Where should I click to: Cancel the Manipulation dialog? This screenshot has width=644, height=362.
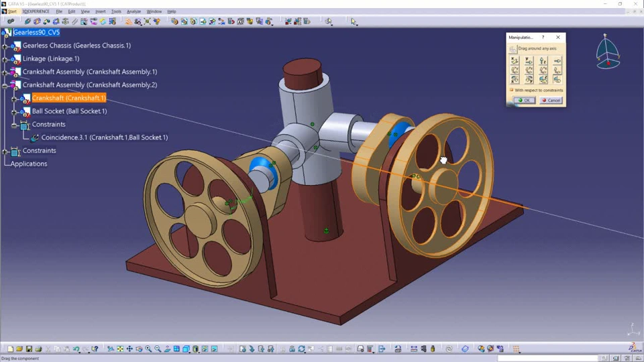[551, 100]
